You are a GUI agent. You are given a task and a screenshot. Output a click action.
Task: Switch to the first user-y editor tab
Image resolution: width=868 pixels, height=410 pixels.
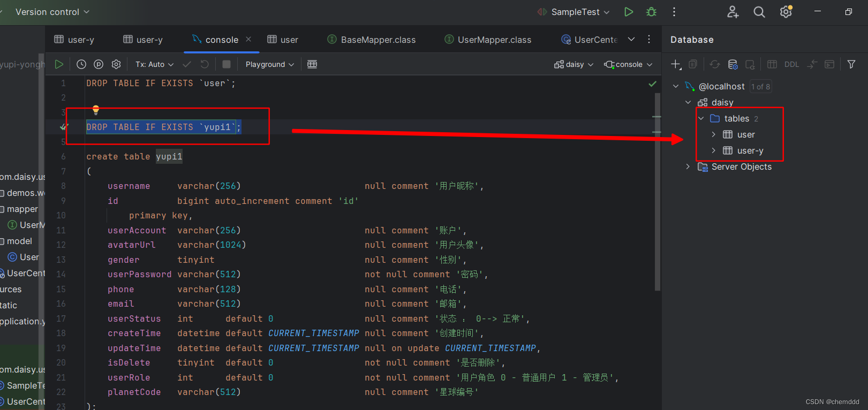coord(74,39)
